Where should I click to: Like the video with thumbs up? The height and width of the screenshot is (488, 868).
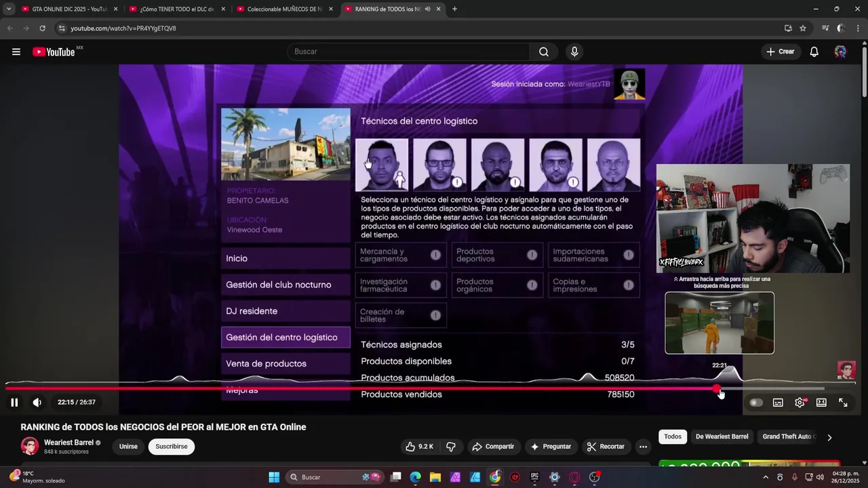[x=418, y=447]
